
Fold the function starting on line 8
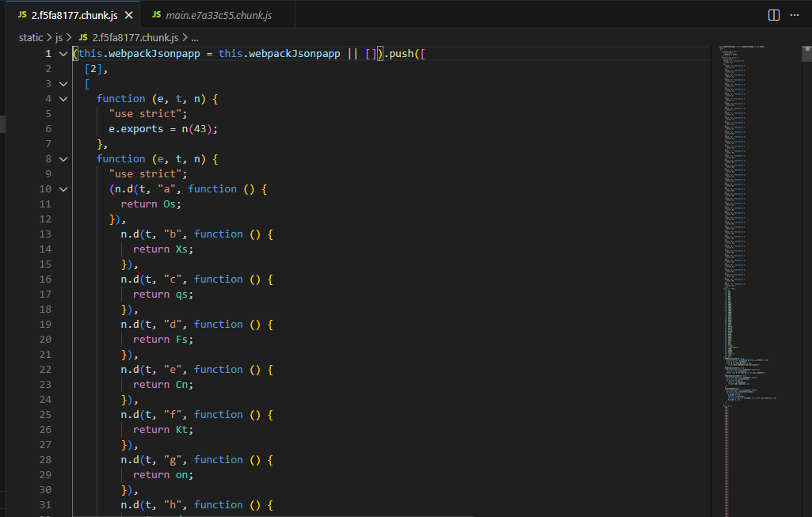point(63,159)
